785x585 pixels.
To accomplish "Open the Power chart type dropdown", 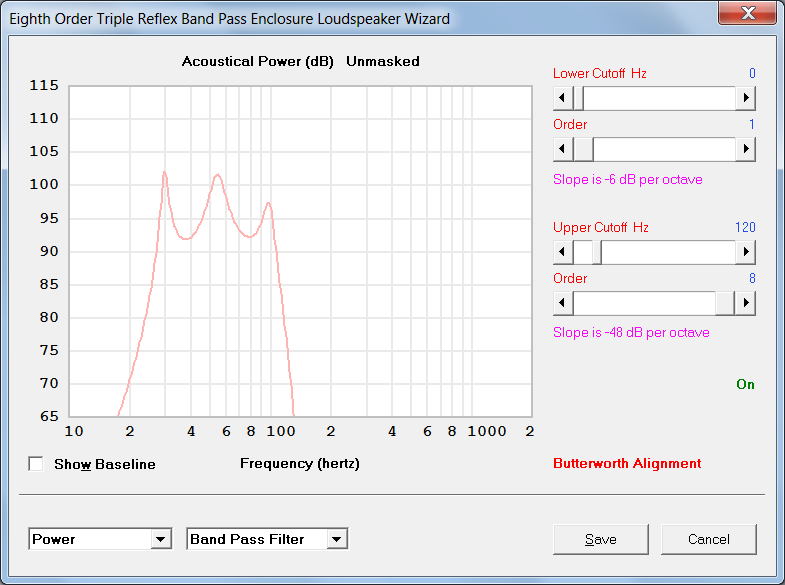I will coord(160,539).
